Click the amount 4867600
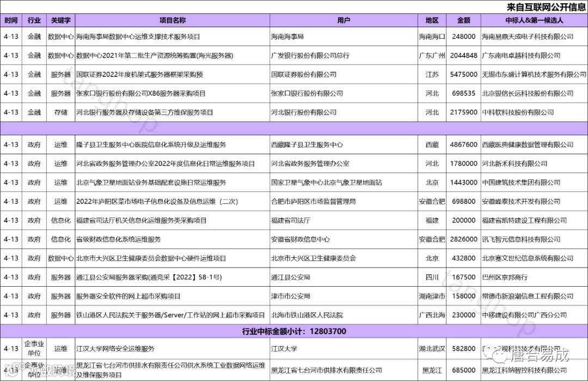 coord(463,145)
